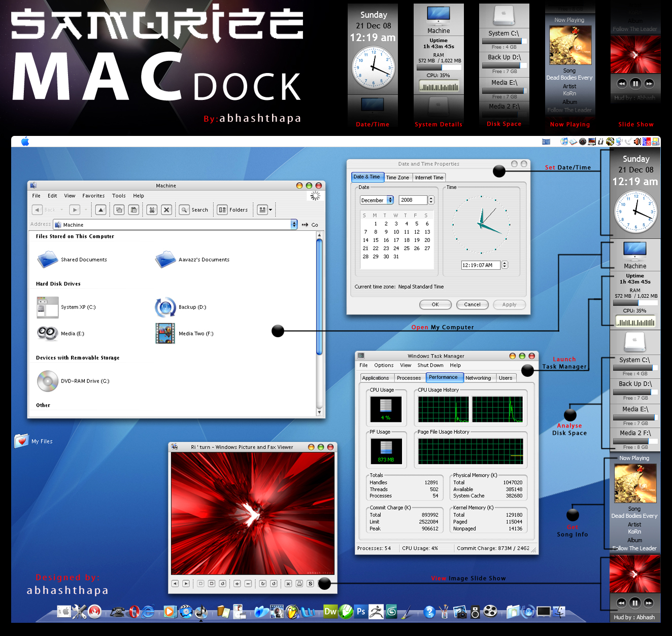Launch Firefox from the dock
The image size is (672, 636).
(95, 612)
